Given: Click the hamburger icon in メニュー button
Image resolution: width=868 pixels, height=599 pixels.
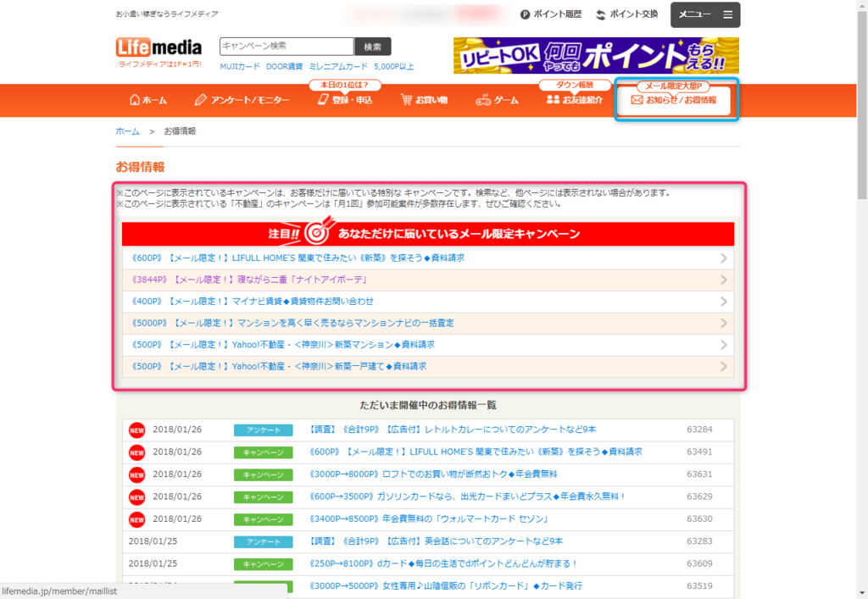Looking at the screenshot, I should click(727, 15).
